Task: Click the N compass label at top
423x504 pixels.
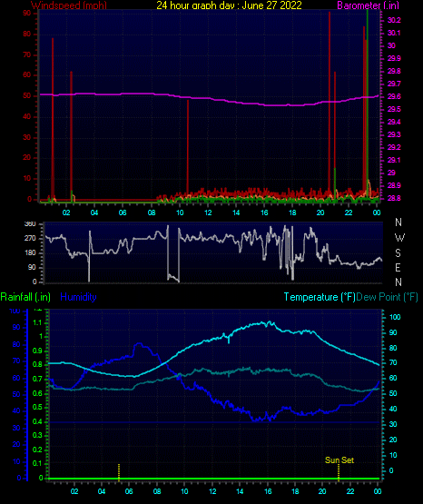Action: [x=398, y=222]
